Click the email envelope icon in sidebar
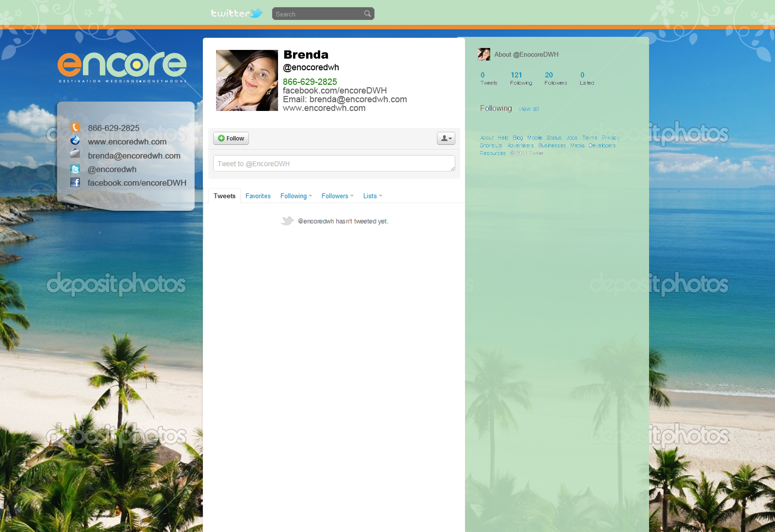Image resolution: width=775 pixels, height=532 pixels. (x=75, y=154)
